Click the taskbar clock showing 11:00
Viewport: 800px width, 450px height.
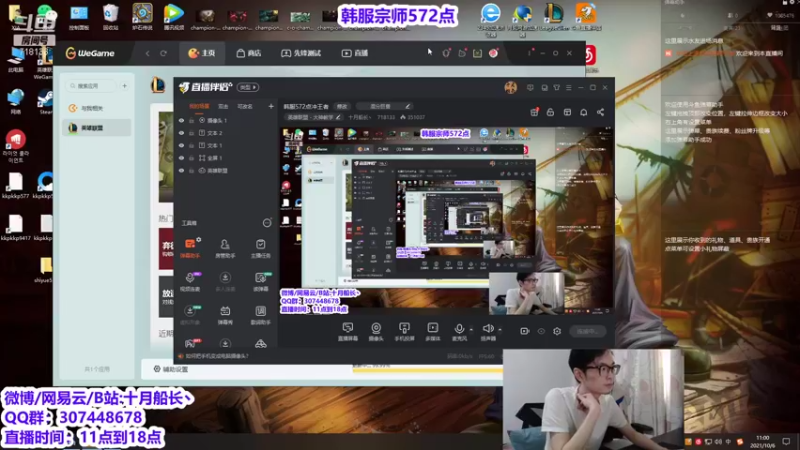pos(763,441)
